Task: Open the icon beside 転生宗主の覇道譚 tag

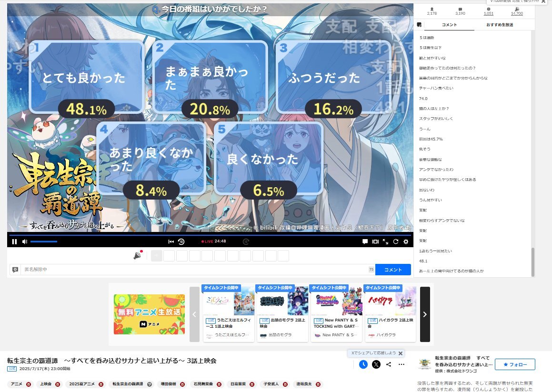Action: [x=150, y=384]
